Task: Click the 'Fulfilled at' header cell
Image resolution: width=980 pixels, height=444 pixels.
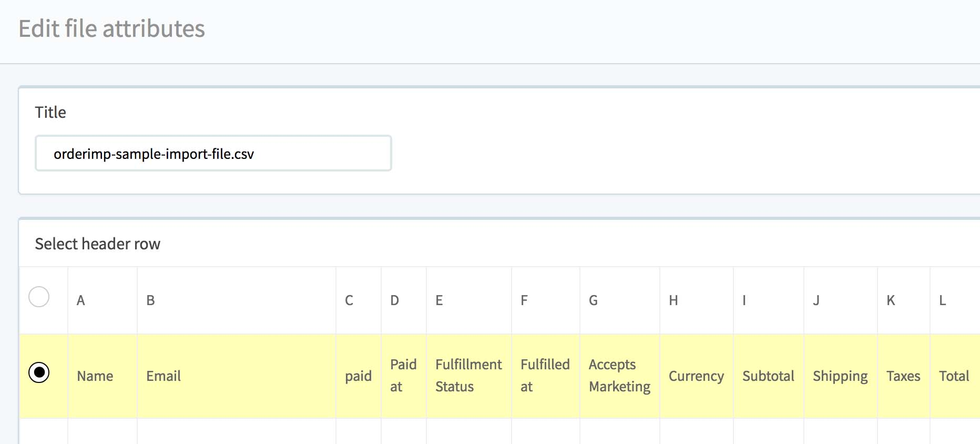Action: [546, 376]
